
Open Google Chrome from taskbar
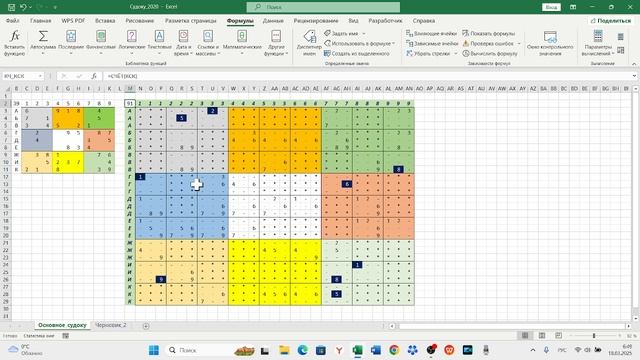point(394,350)
